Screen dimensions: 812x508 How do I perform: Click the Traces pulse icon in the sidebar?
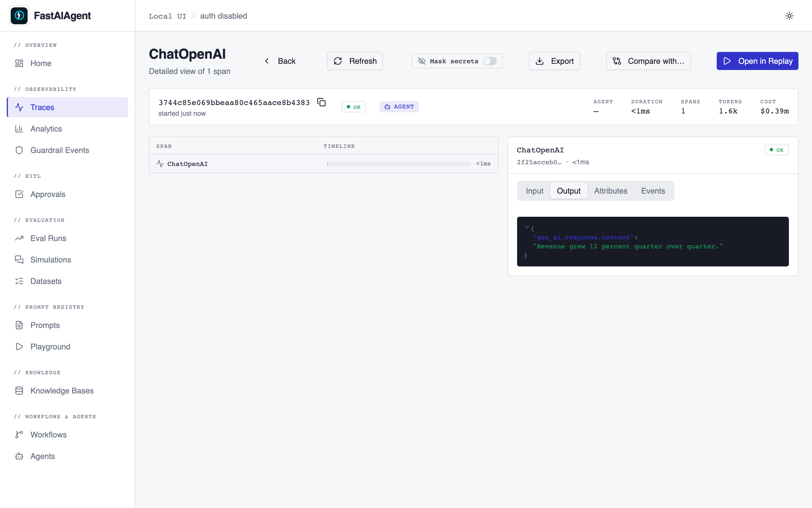click(x=19, y=107)
